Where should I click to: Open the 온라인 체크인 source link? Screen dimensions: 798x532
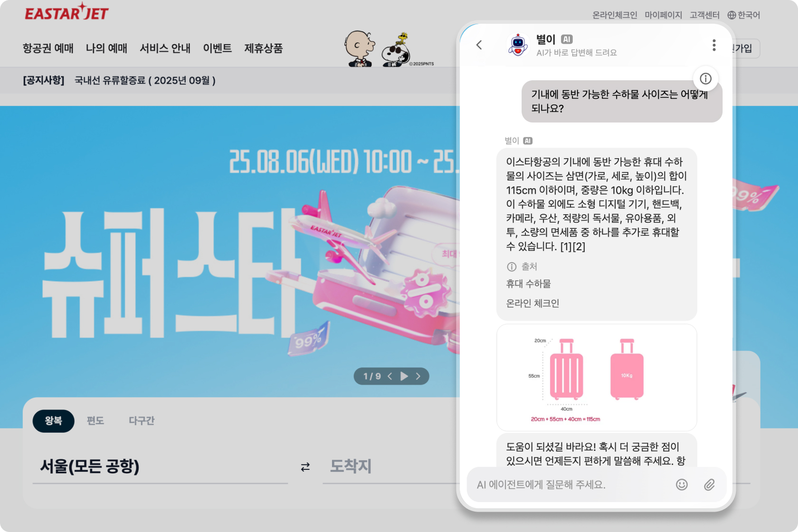(532, 303)
